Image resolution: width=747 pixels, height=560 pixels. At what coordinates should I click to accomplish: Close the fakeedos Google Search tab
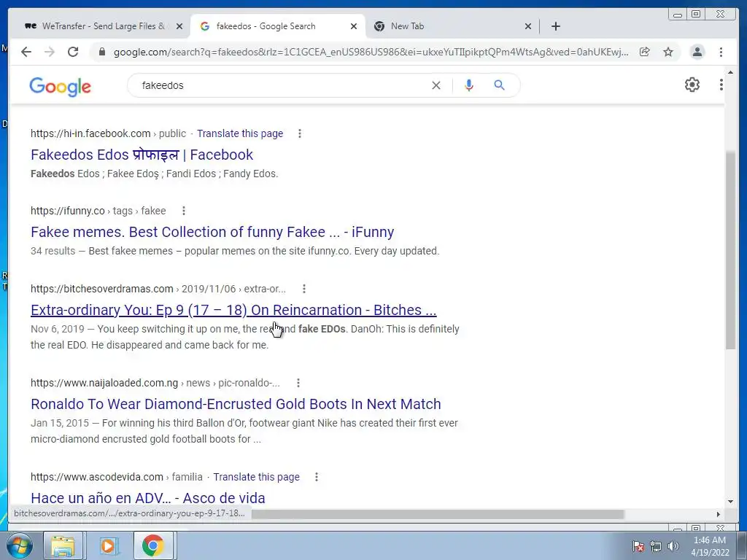(354, 26)
